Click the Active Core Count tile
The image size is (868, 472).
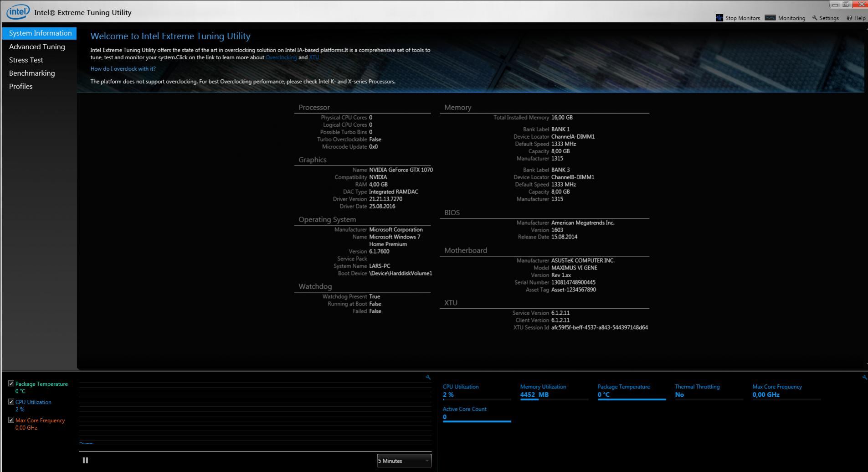pyautogui.click(x=477, y=414)
